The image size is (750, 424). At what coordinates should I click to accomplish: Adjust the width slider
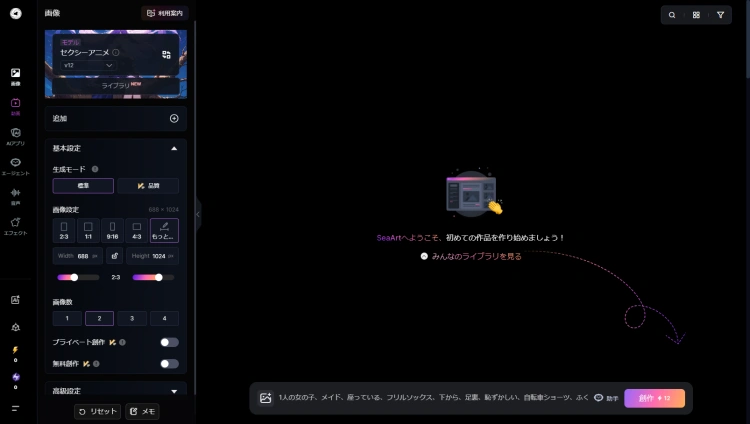pos(78,277)
